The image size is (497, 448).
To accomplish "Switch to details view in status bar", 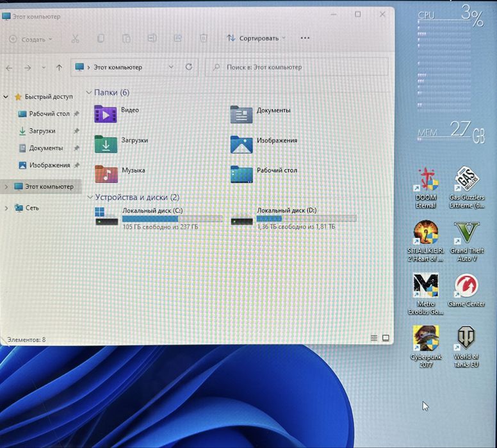I will (x=374, y=339).
